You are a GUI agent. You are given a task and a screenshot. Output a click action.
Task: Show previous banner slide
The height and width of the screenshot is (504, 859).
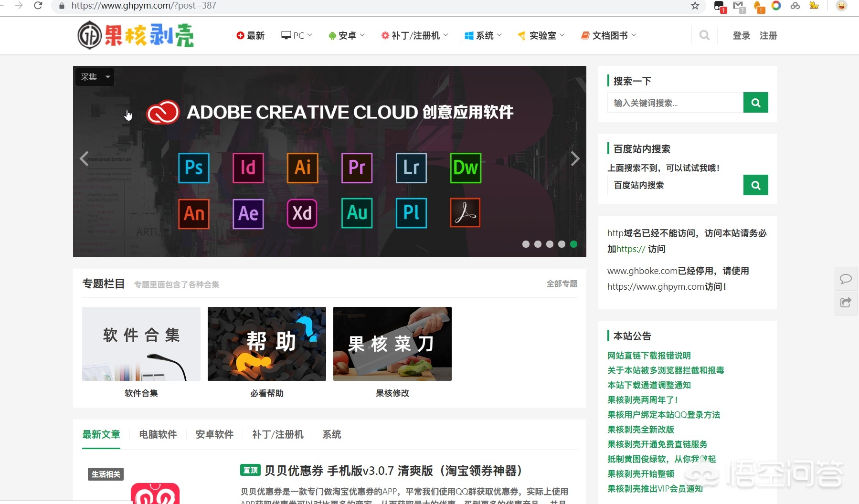(x=85, y=158)
